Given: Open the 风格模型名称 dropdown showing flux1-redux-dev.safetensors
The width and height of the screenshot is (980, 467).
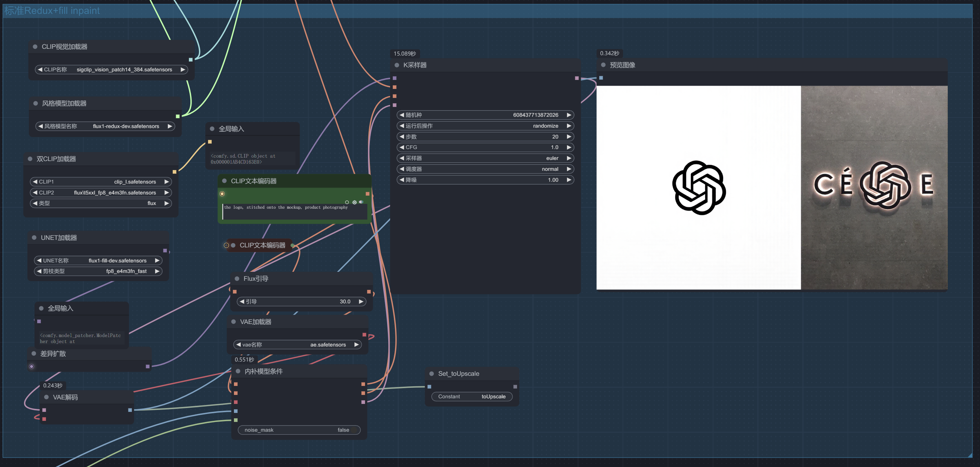Looking at the screenshot, I should 106,126.
